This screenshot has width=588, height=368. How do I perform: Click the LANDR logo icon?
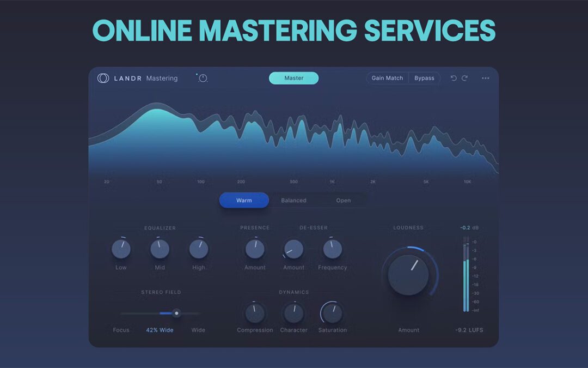pos(103,78)
